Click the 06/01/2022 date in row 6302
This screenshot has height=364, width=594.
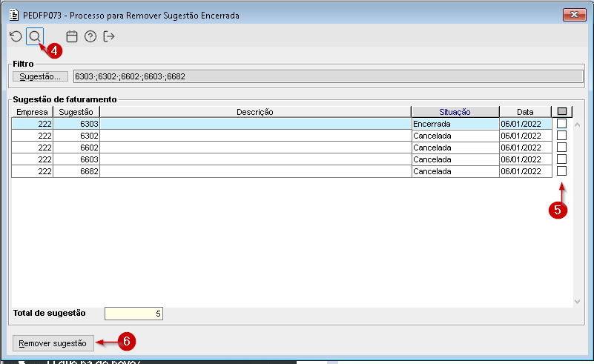click(x=526, y=136)
